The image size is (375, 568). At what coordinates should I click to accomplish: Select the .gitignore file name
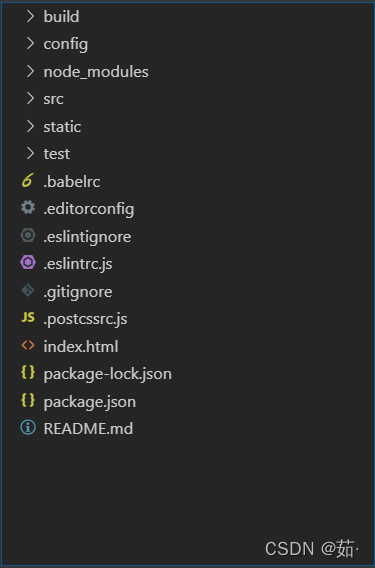pyautogui.click(x=78, y=292)
